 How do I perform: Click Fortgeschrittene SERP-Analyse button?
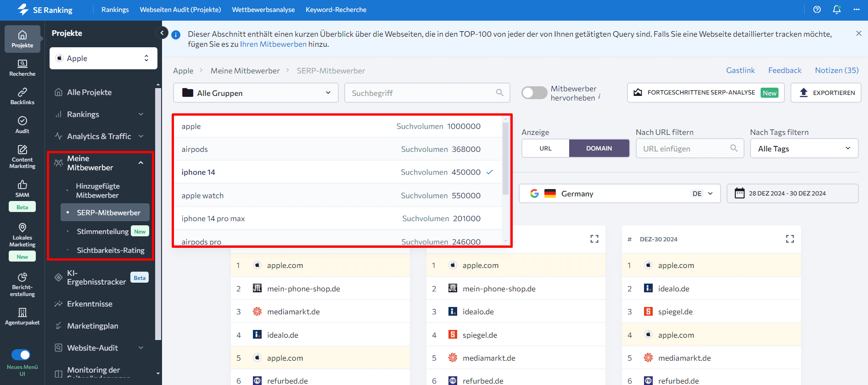click(x=706, y=93)
